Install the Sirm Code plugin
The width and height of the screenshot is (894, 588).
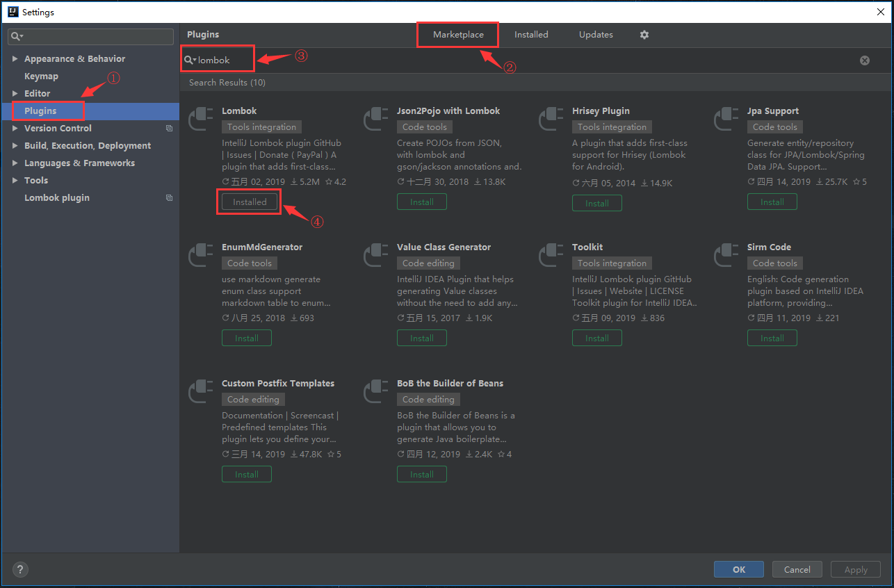pyautogui.click(x=772, y=338)
